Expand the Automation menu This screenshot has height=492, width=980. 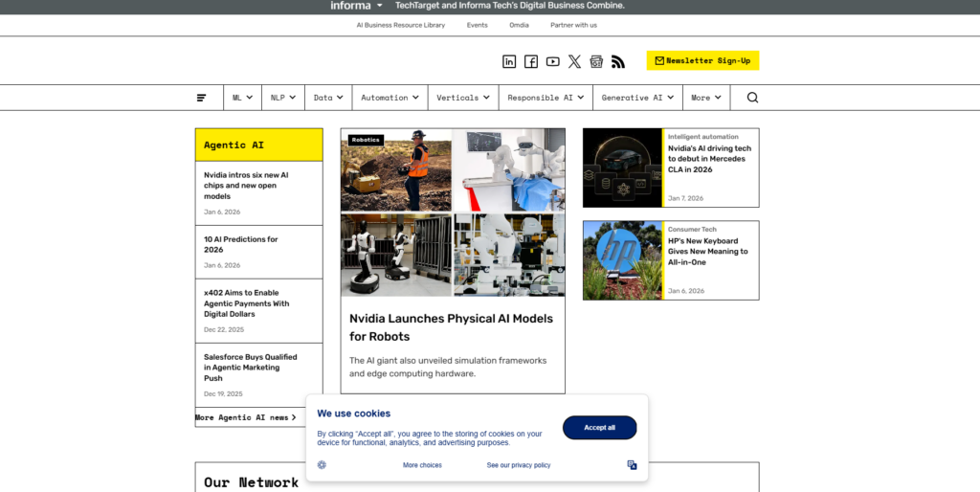390,98
